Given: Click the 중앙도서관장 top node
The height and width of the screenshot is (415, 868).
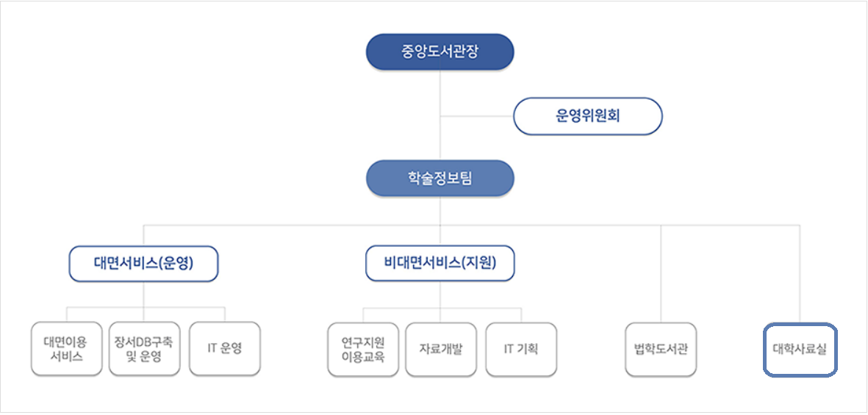Looking at the screenshot, I should [440, 52].
